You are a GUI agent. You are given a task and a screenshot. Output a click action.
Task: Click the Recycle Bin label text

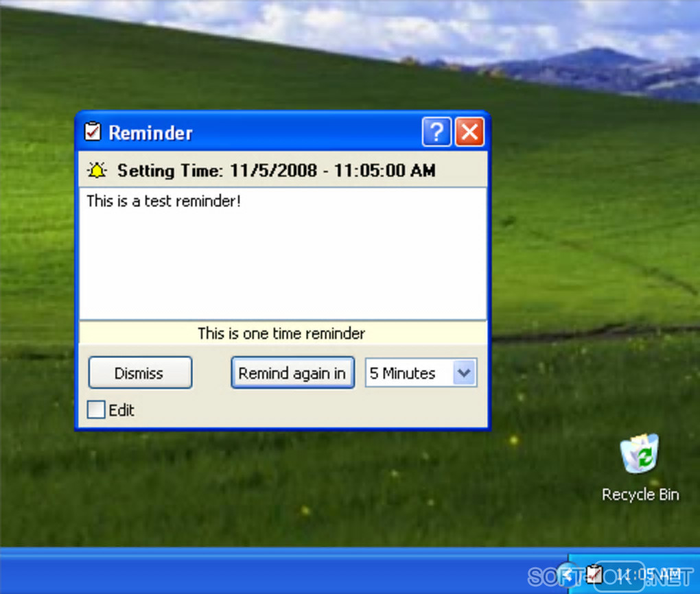(640, 495)
